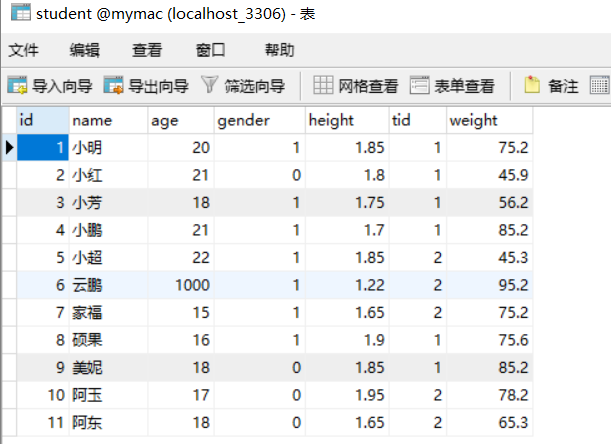This screenshot has height=444, width=611.
Task: Click the height cell 1.9 in 硕果's row
Action: (347, 340)
